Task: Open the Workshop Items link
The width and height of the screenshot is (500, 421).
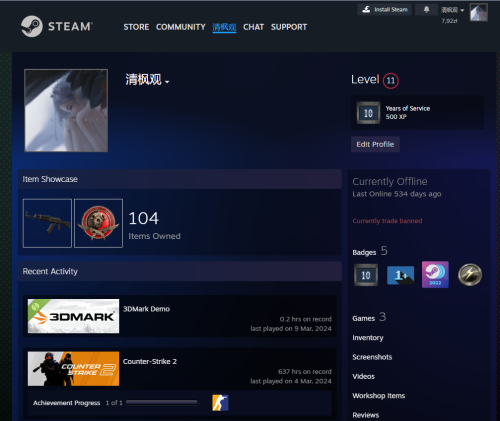Action: pyautogui.click(x=379, y=396)
